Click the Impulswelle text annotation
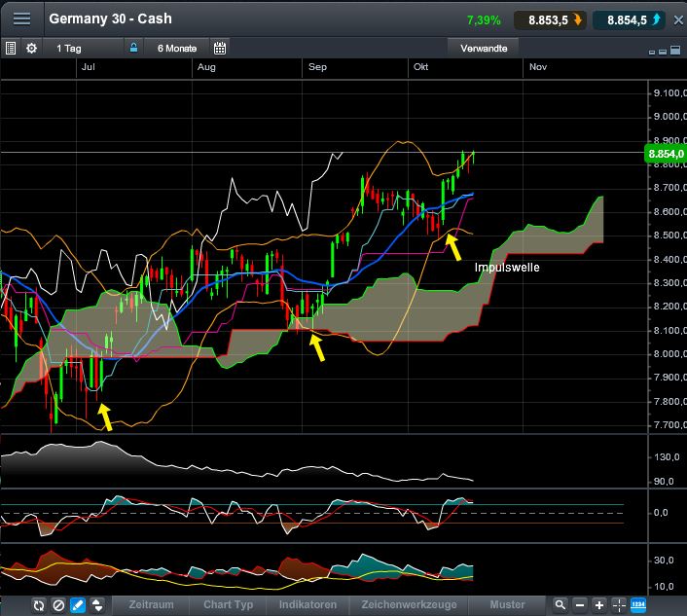This screenshot has height=616, width=687. pos(507,268)
